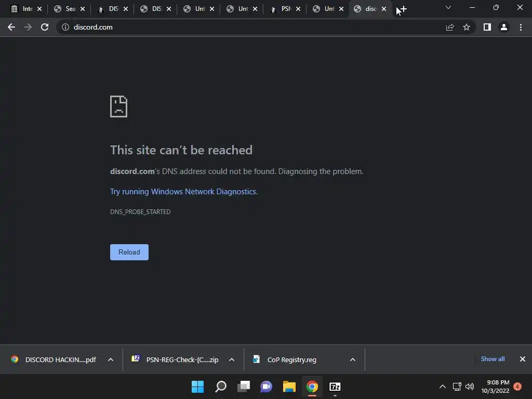
Task: Click Chrome icon on taskbar
Action: point(312,387)
